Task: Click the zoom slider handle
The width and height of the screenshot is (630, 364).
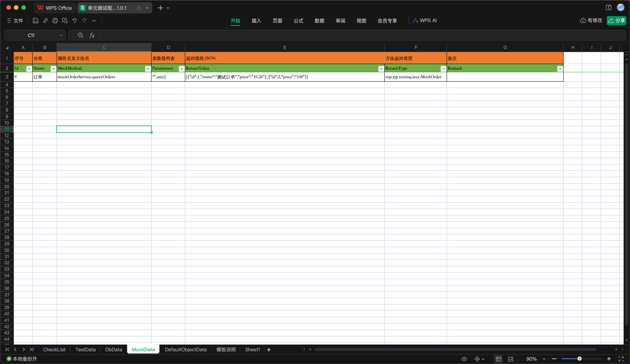Action: click(579, 359)
